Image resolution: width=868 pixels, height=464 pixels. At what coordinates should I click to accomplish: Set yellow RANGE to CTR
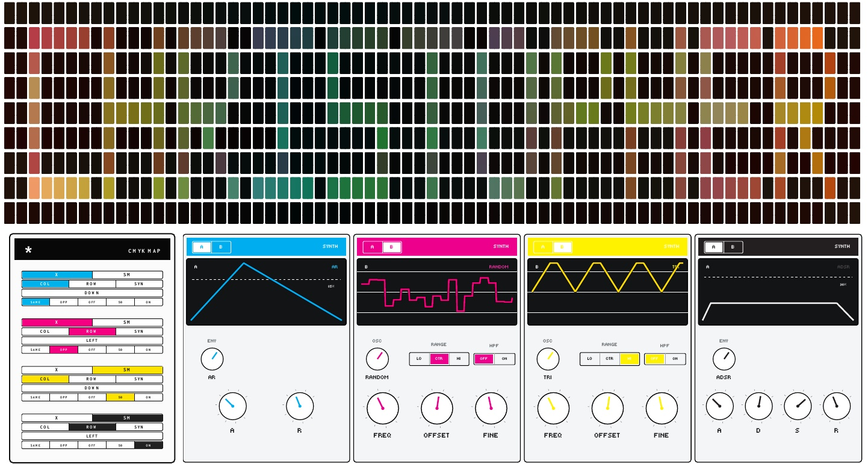(x=610, y=359)
